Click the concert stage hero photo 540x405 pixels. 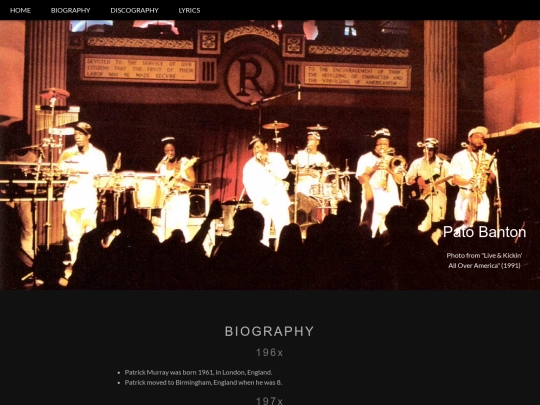pos(270,155)
